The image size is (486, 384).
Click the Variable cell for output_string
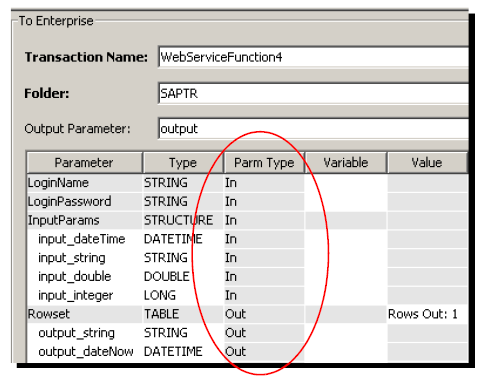click(346, 333)
